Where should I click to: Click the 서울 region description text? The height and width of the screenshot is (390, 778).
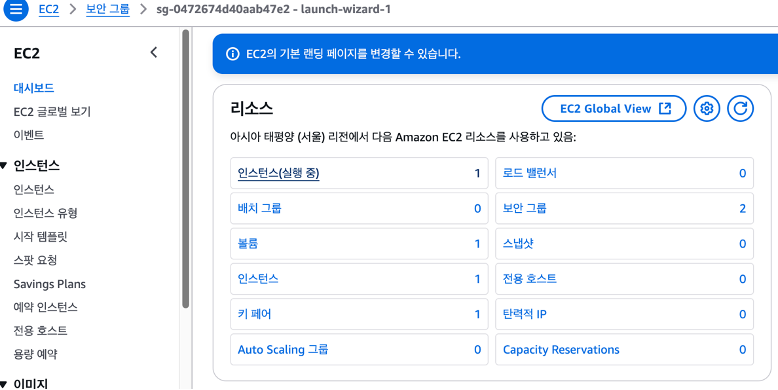pyautogui.click(x=403, y=137)
